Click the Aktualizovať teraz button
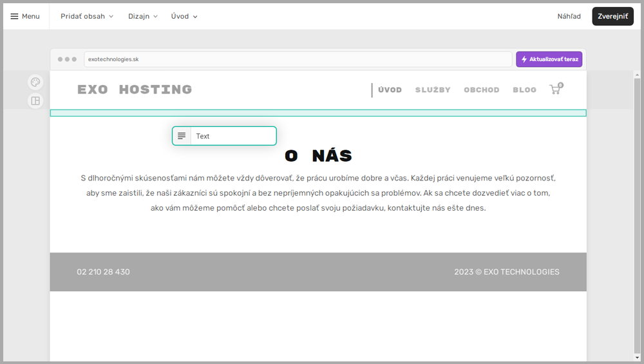 549,59
